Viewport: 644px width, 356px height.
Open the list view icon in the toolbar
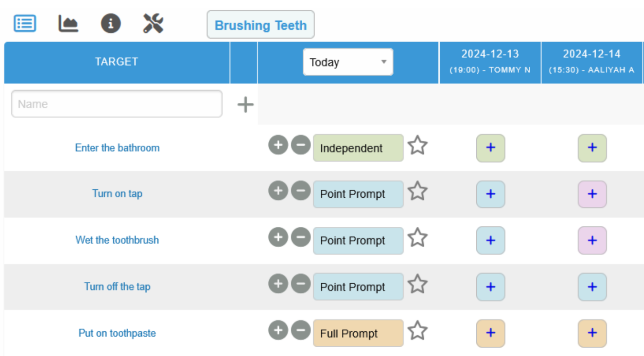pos(25,23)
